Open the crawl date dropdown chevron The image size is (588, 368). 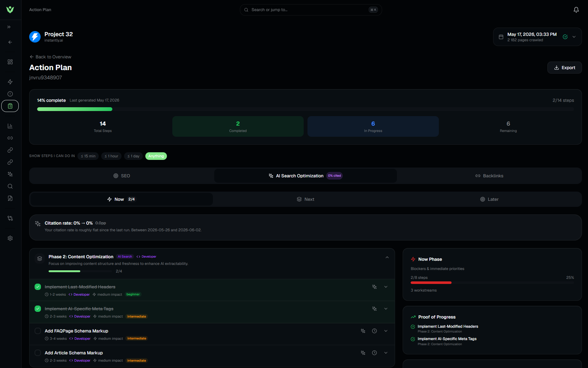click(x=574, y=37)
